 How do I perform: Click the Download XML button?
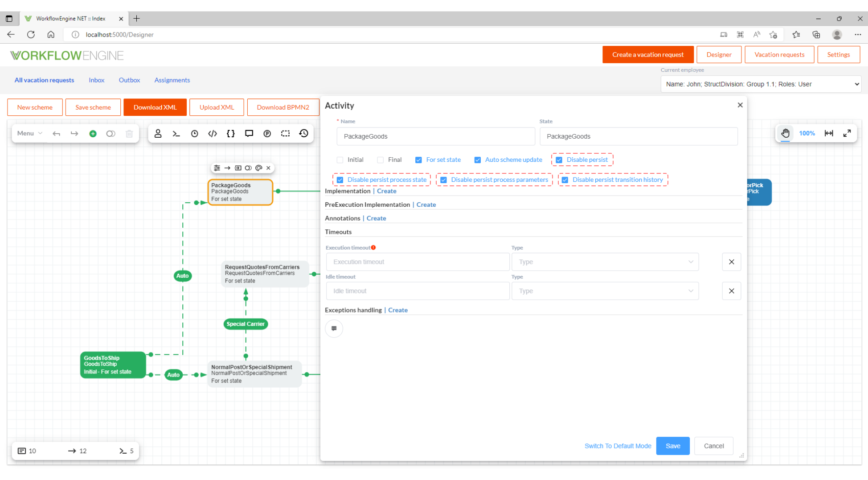pos(155,107)
